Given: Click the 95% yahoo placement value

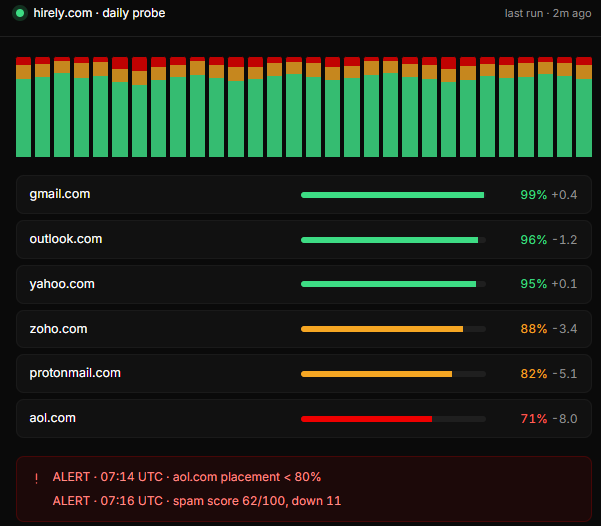Looking at the screenshot, I should pyautogui.click(x=534, y=284).
